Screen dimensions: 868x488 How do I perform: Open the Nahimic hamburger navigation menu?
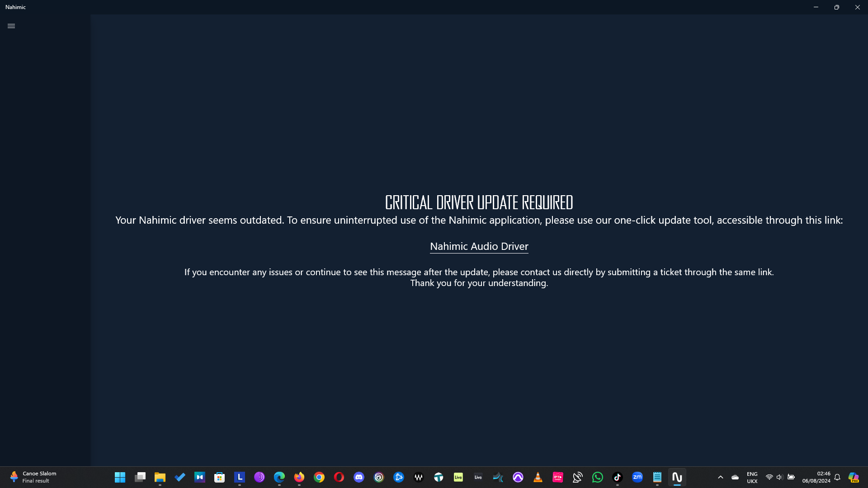coord(11,26)
